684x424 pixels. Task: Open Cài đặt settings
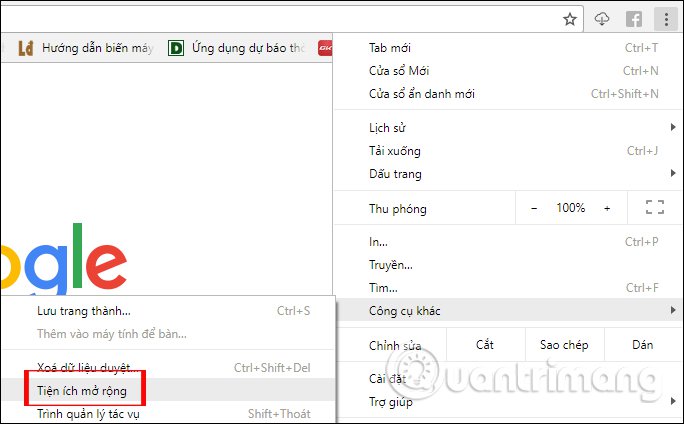tap(508, 379)
